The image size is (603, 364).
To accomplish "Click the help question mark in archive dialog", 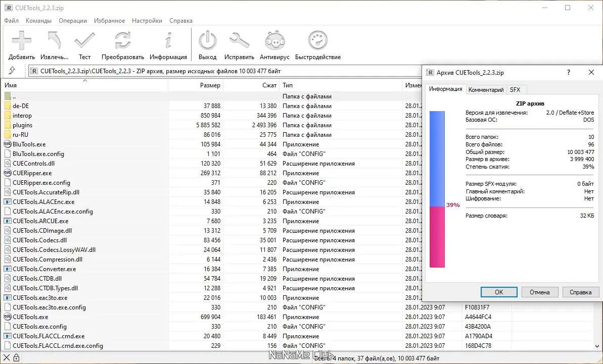I will (569, 72).
